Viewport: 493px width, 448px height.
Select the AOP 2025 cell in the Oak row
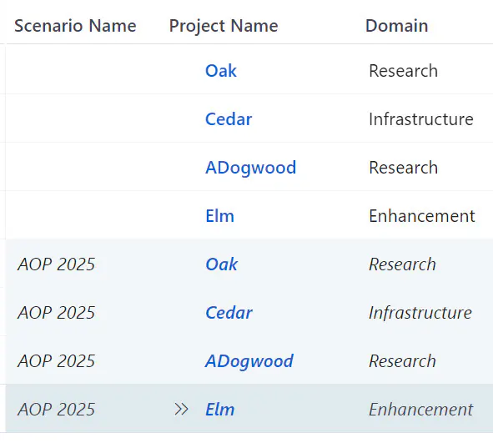[56, 264]
